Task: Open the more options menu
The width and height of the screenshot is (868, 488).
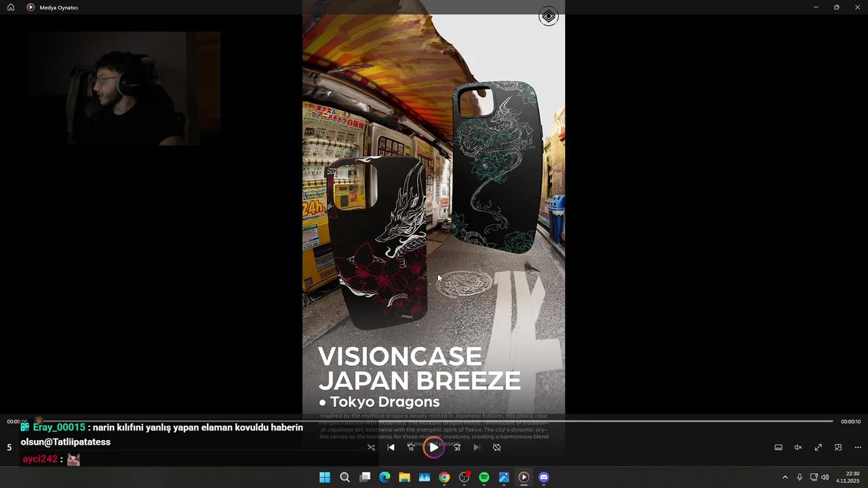Action: 858,447
